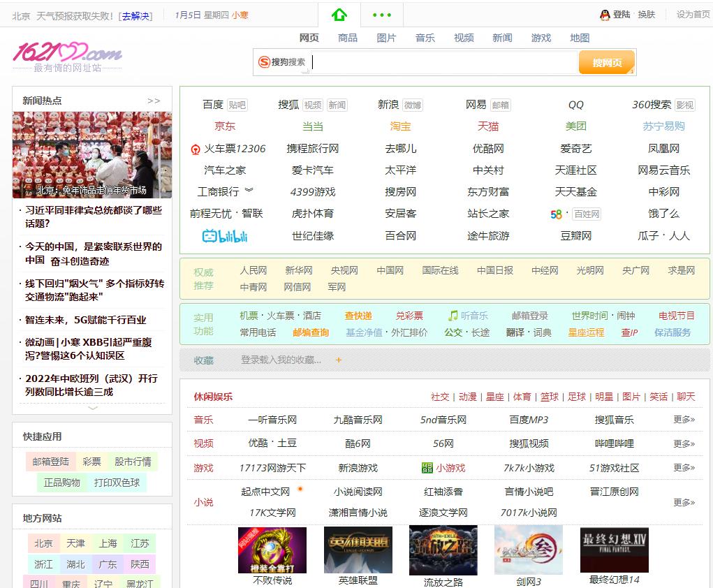Open the 贴吧 tag next to 百度

tap(237, 105)
